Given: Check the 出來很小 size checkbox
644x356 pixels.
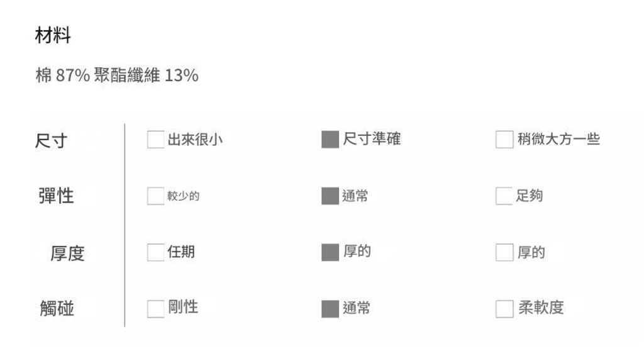Looking at the screenshot, I should [155, 140].
